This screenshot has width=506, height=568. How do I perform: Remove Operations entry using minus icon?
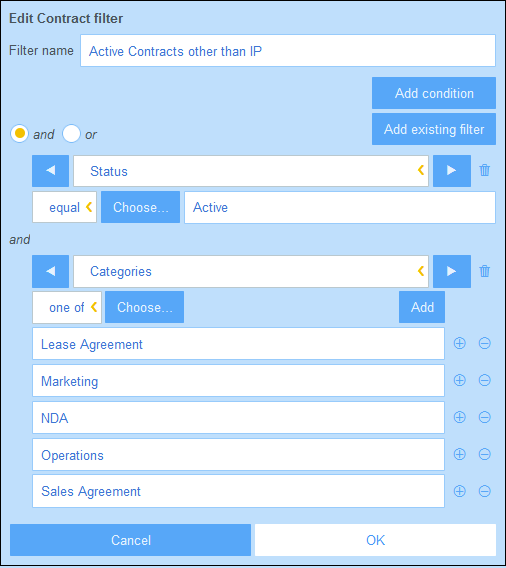[x=485, y=454]
